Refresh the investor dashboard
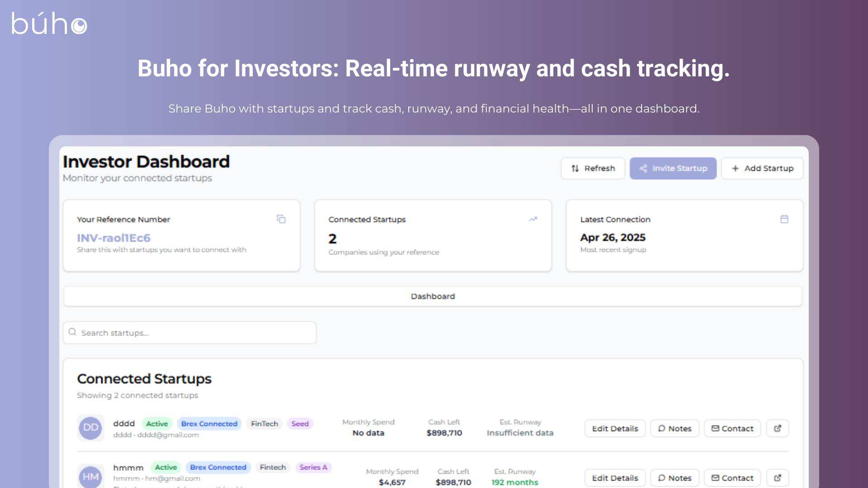The width and height of the screenshot is (868, 488). 593,168
